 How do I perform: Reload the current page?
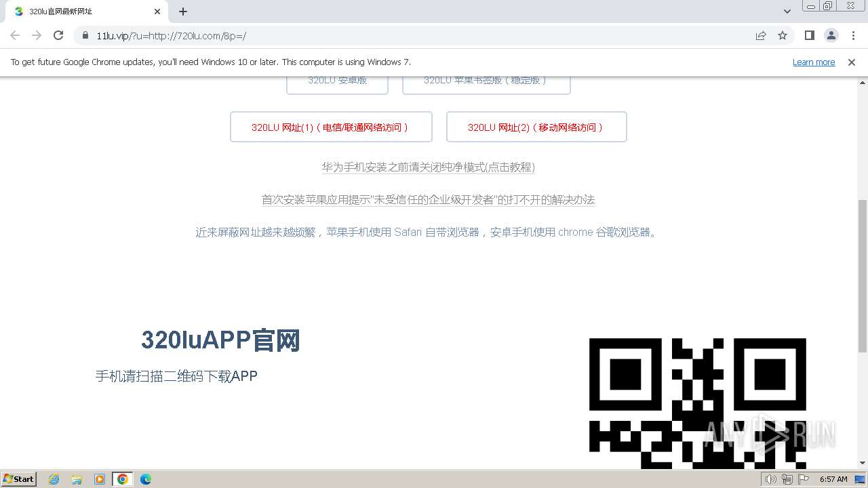58,35
